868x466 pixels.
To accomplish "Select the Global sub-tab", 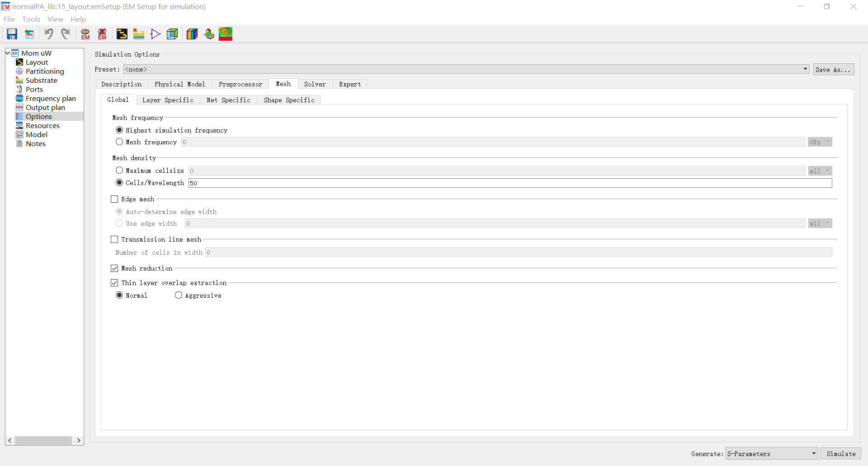I will tap(118, 100).
